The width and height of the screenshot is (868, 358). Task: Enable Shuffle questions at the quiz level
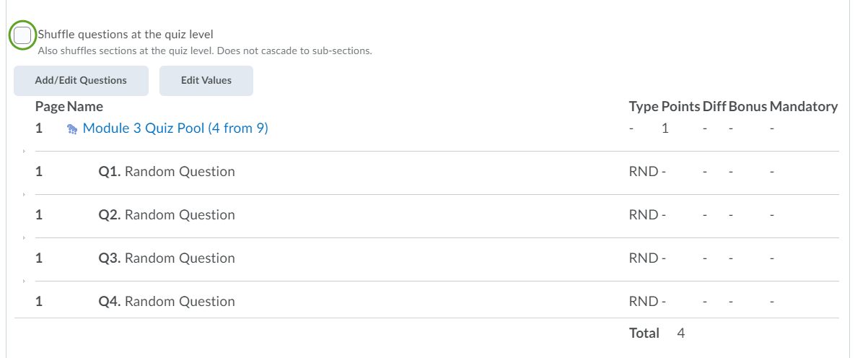pyautogui.click(x=22, y=35)
